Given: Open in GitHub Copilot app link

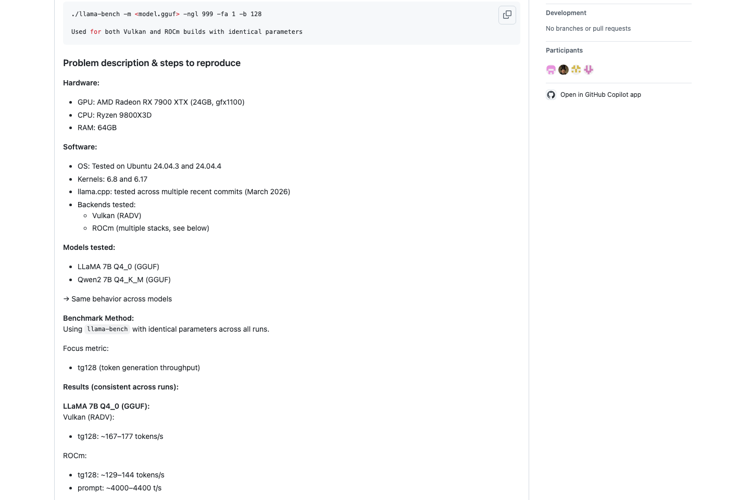Looking at the screenshot, I should pyautogui.click(x=600, y=95).
